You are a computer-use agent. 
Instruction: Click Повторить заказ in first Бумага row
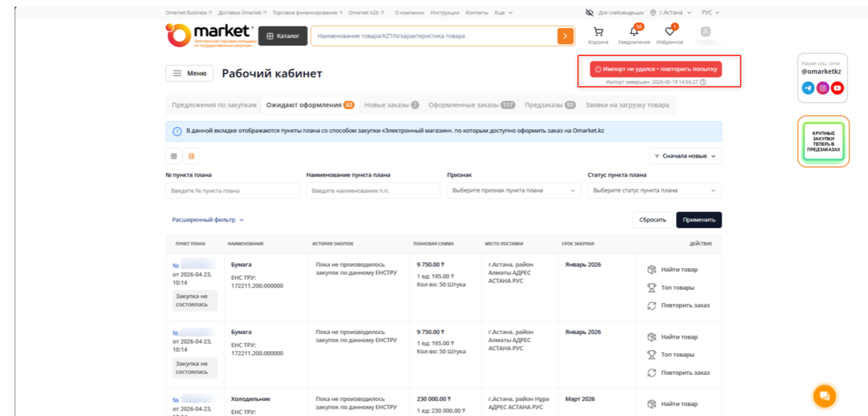pos(679,305)
